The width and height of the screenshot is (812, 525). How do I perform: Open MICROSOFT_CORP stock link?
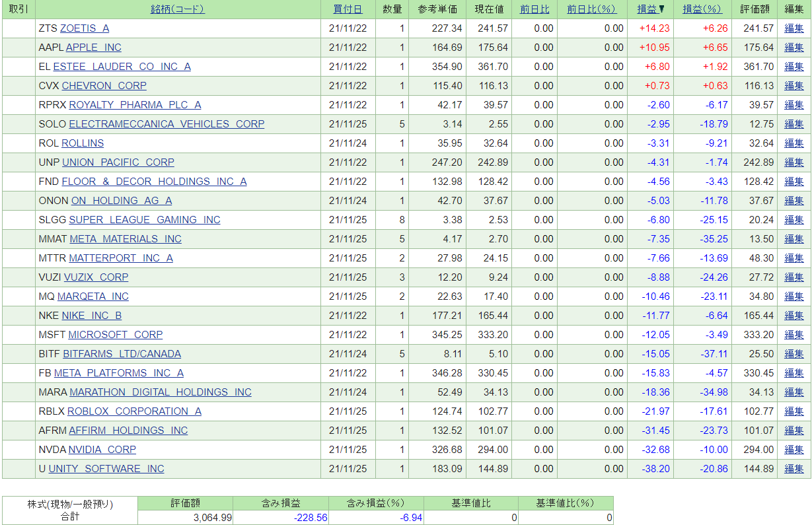coord(116,335)
